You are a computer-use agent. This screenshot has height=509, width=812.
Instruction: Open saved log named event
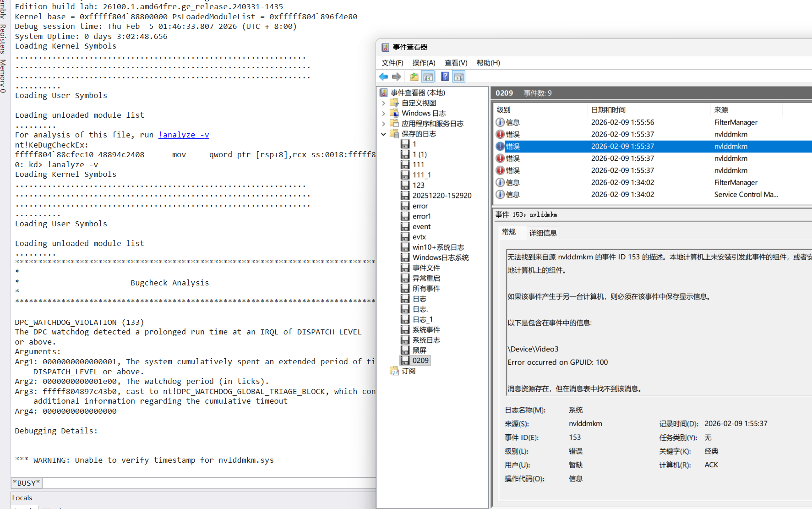pyautogui.click(x=421, y=226)
